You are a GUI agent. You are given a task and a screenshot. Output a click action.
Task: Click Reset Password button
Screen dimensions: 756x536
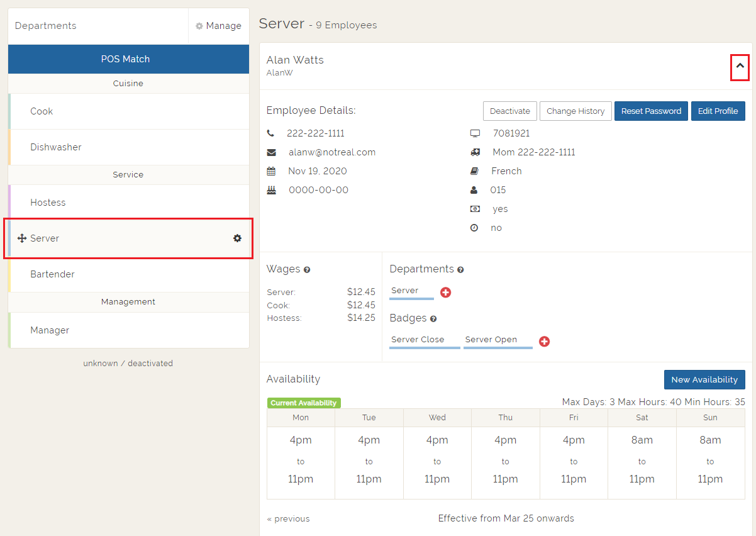click(x=651, y=111)
